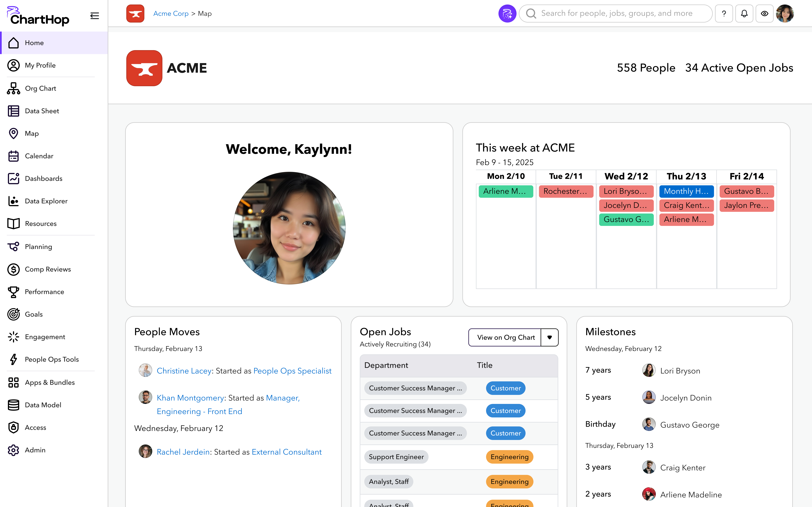Open Christine Lacey profile link
This screenshot has height=507, width=812.
pos(184,371)
